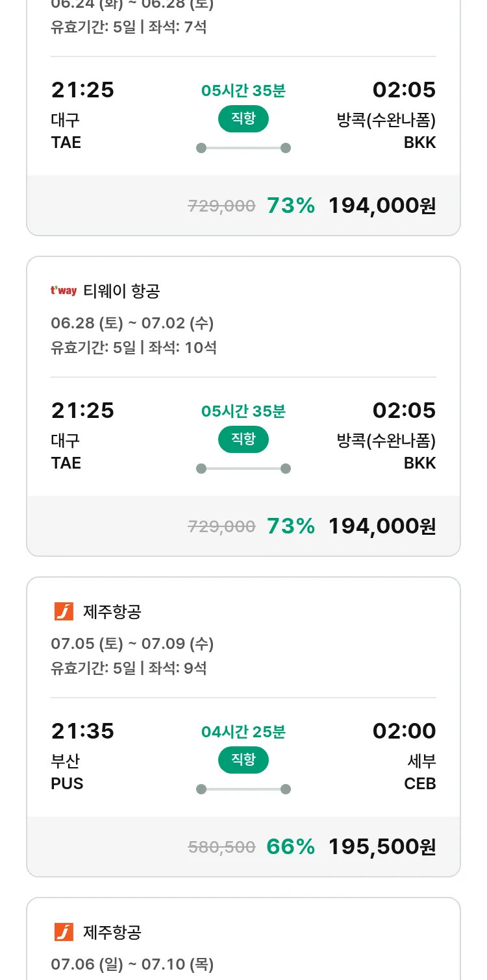Click the 73% discount on 06.28 card
The image size is (487, 980).
tap(291, 526)
